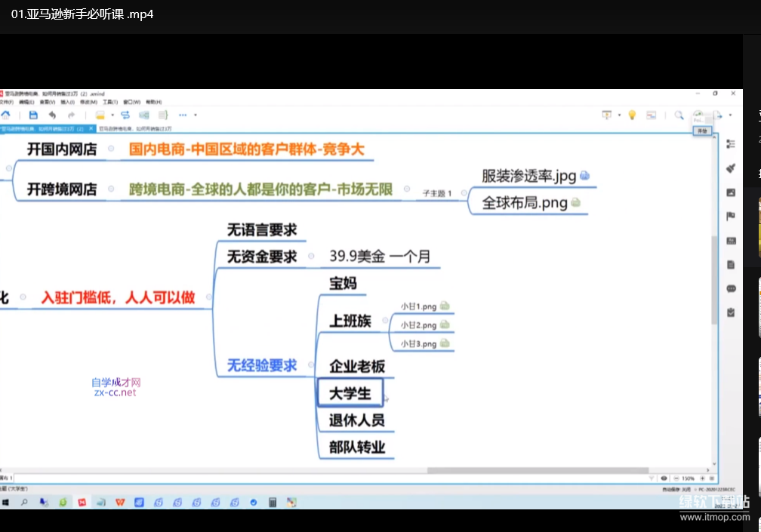Click the Windows Start button
This screenshot has width=761, height=532.
click(x=6, y=502)
